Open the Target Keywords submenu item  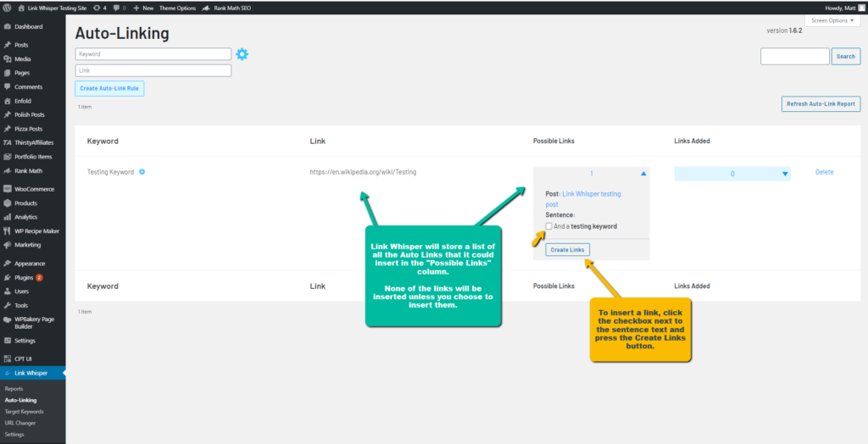click(24, 411)
